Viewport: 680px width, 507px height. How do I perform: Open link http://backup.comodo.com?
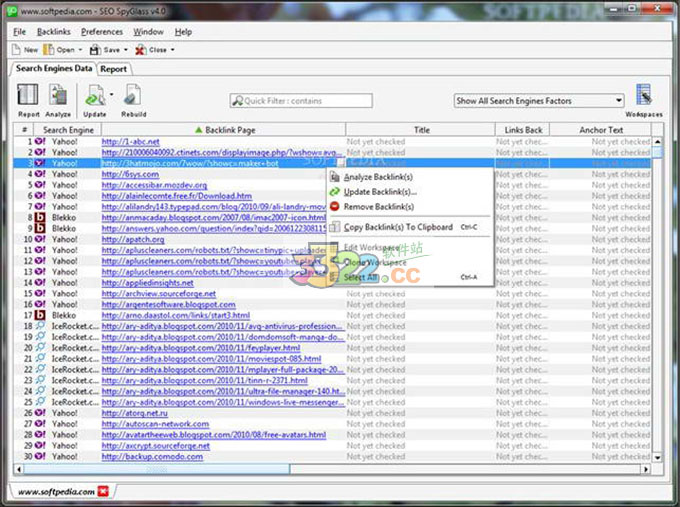pyautogui.click(x=152, y=457)
